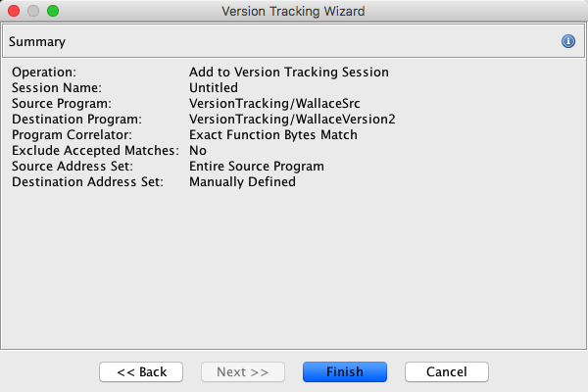The image size is (588, 392).
Task: Click the Operation label
Action: pos(44,73)
